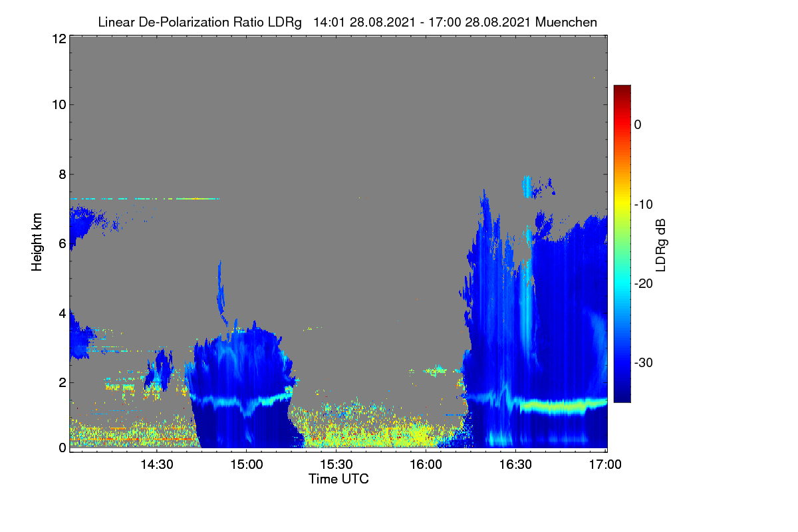The height and width of the screenshot is (532, 798).
Task: Click the x-axis tick label "16:30"
Action: (x=516, y=465)
